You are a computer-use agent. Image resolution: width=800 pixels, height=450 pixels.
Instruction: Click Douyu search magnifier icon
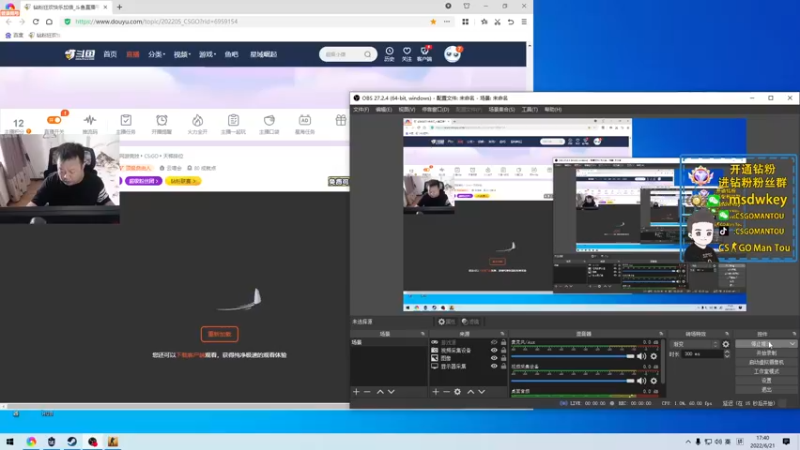click(x=367, y=54)
